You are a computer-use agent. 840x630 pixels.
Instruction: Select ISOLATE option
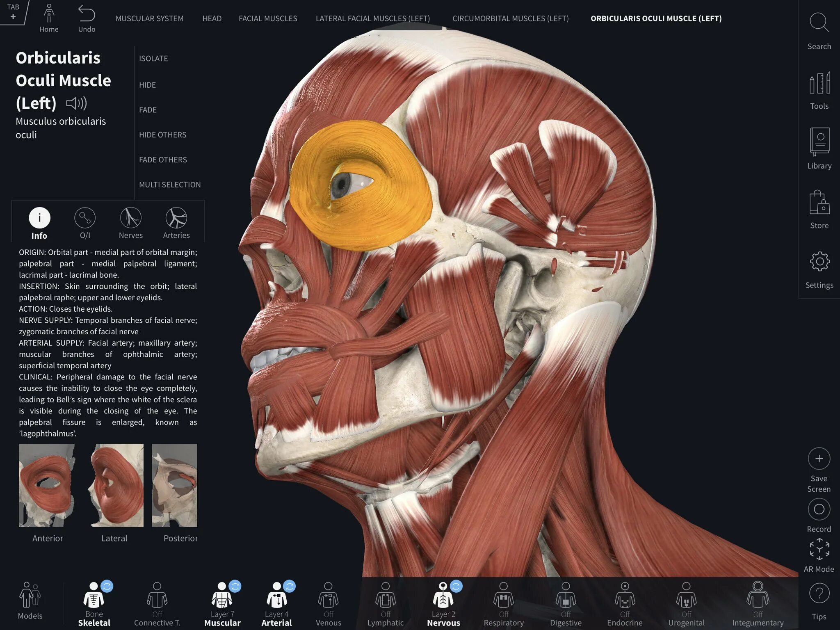click(153, 59)
